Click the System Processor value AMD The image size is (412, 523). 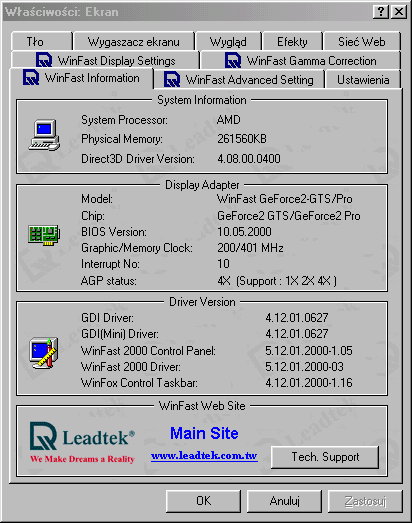(x=229, y=120)
